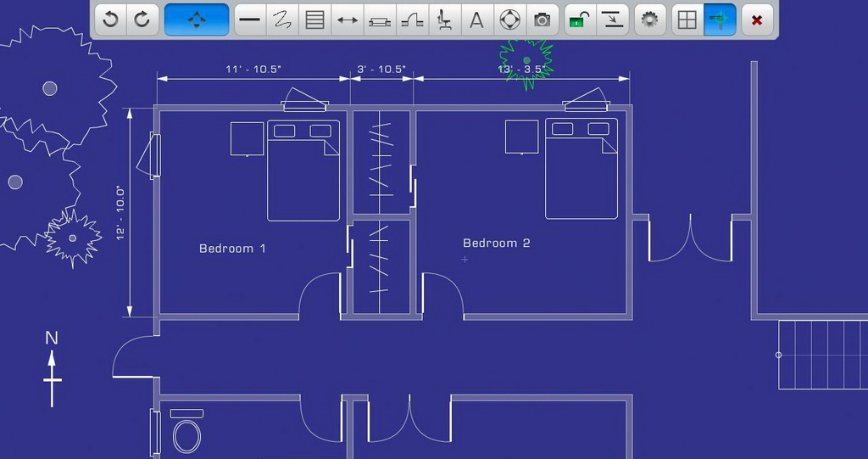Select Bedroom 1 north wall window
868x459 pixels.
(304, 100)
